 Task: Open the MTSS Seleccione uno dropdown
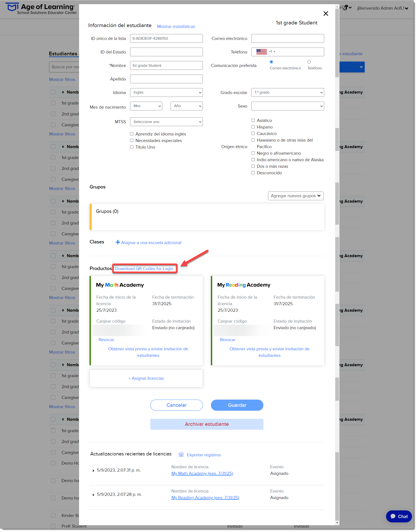click(x=166, y=122)
